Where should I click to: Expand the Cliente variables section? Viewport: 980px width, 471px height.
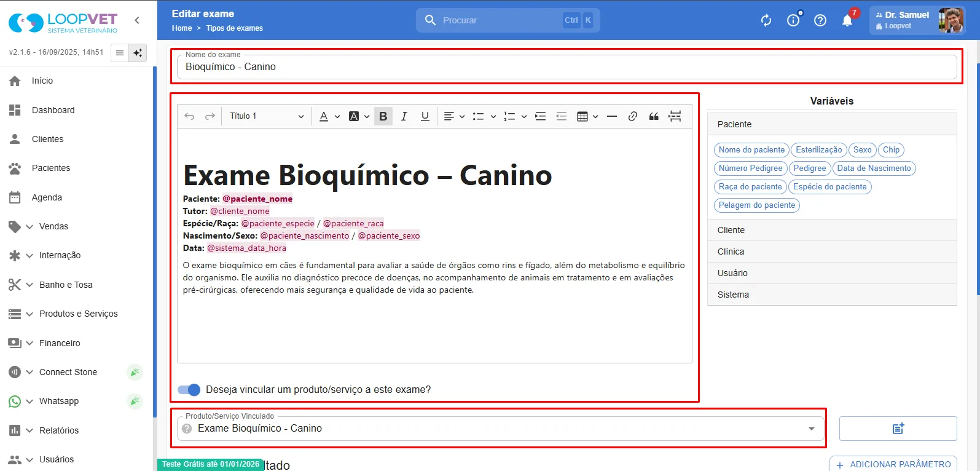point(832,230)
